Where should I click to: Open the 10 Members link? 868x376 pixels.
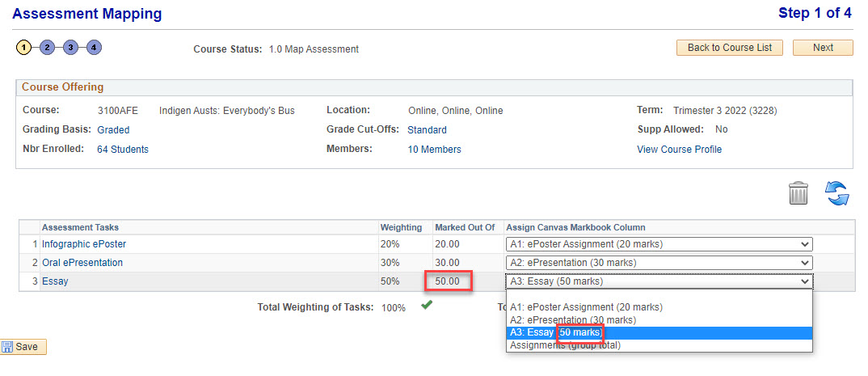434,150
